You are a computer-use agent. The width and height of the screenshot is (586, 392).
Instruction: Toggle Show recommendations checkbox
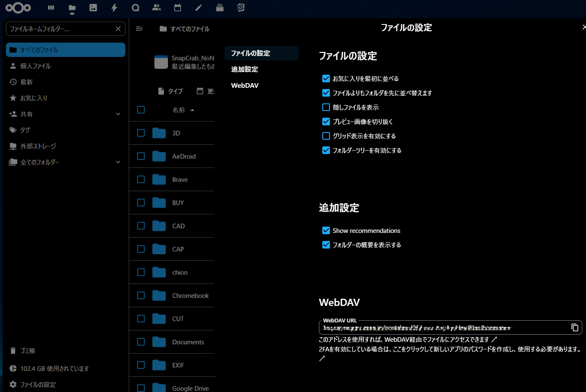pyautogui.click(x=326, y=230)
